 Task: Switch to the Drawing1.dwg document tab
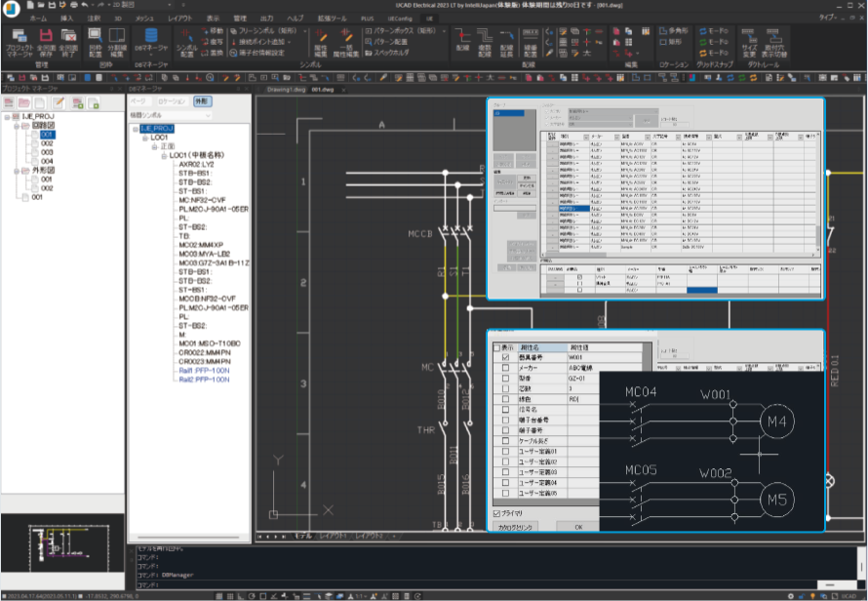(x=286, y=89)
